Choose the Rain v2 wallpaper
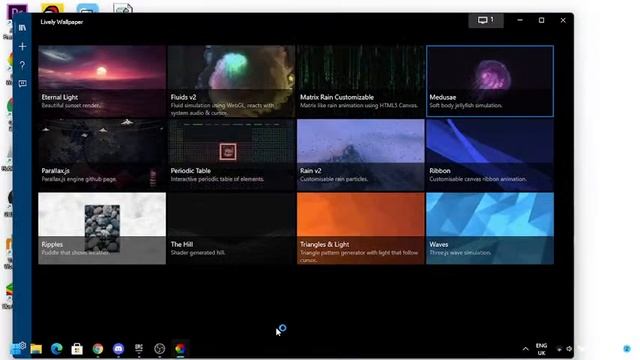The width and height of the screenshot is (640, 360). [x=361, y=155]
